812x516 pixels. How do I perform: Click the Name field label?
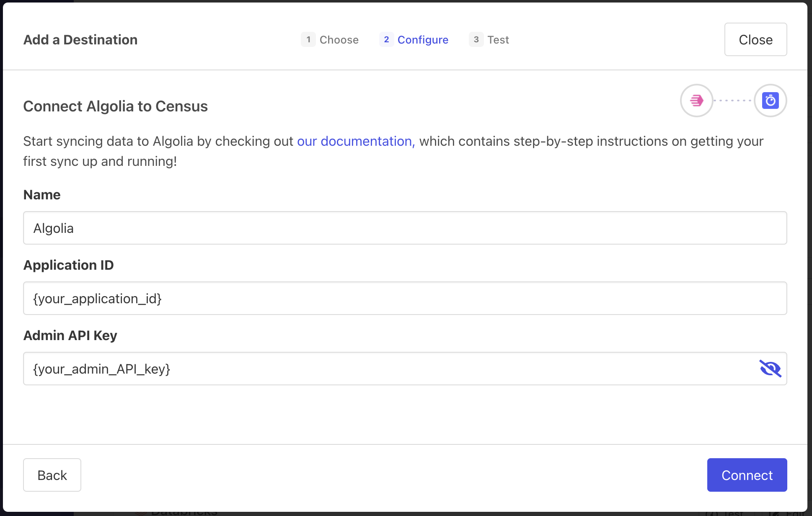[x=42, y=195]
